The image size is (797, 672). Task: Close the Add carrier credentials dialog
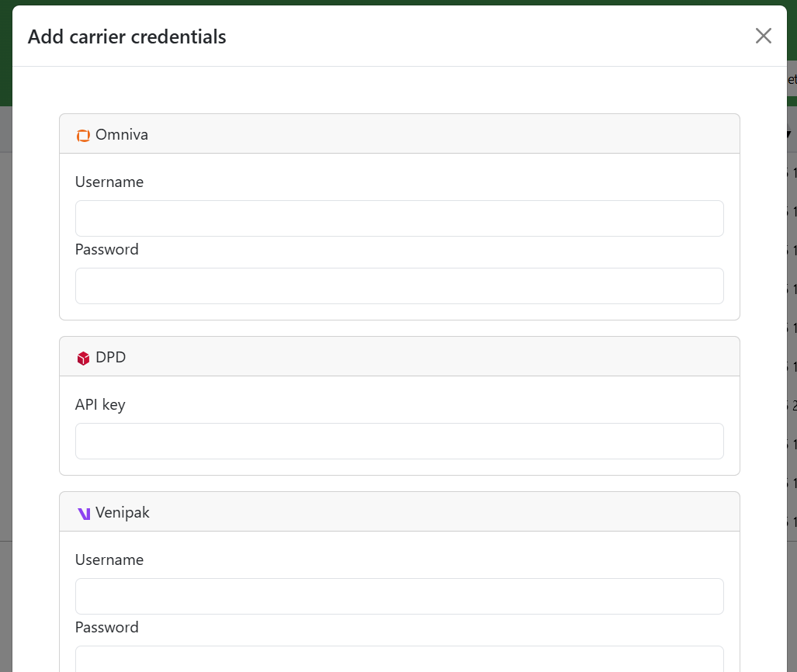pos(763,36)
